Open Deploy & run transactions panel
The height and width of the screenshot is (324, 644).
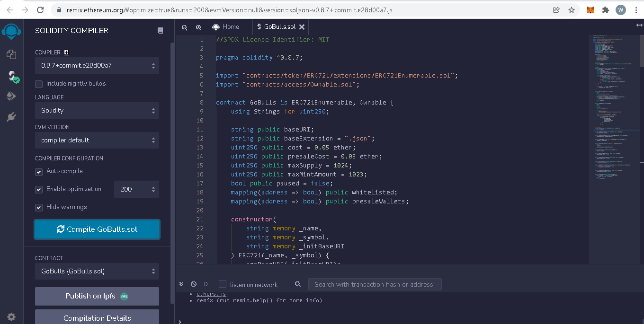[11, 96]
